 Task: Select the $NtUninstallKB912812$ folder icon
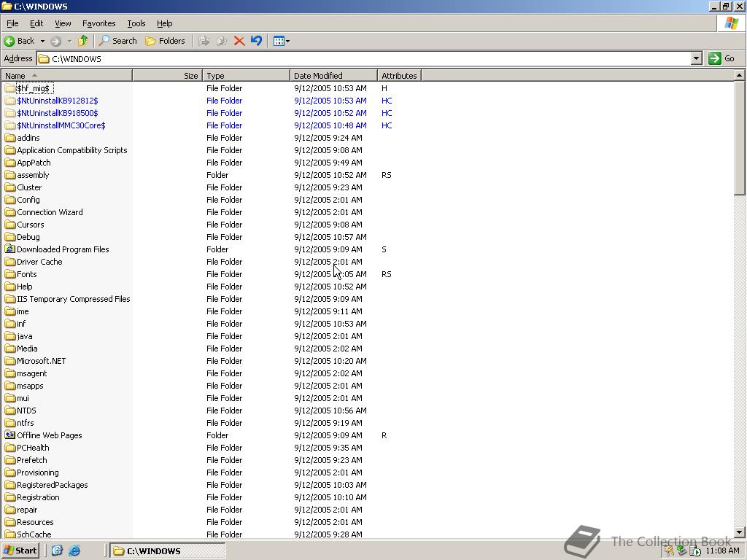(x=10, y=101)
